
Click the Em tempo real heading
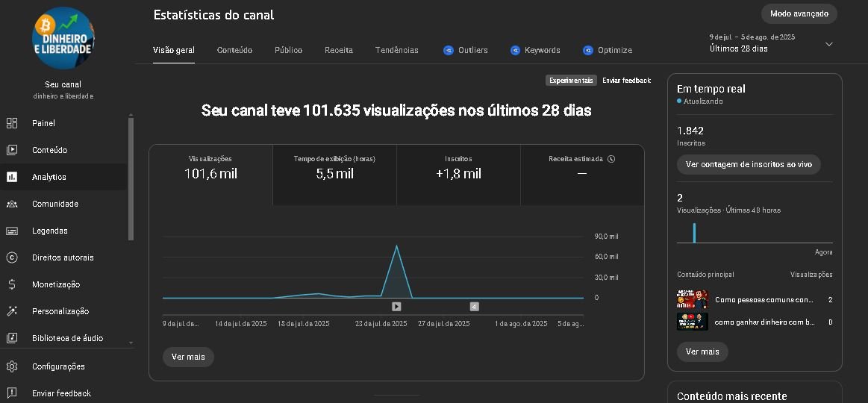711,89
